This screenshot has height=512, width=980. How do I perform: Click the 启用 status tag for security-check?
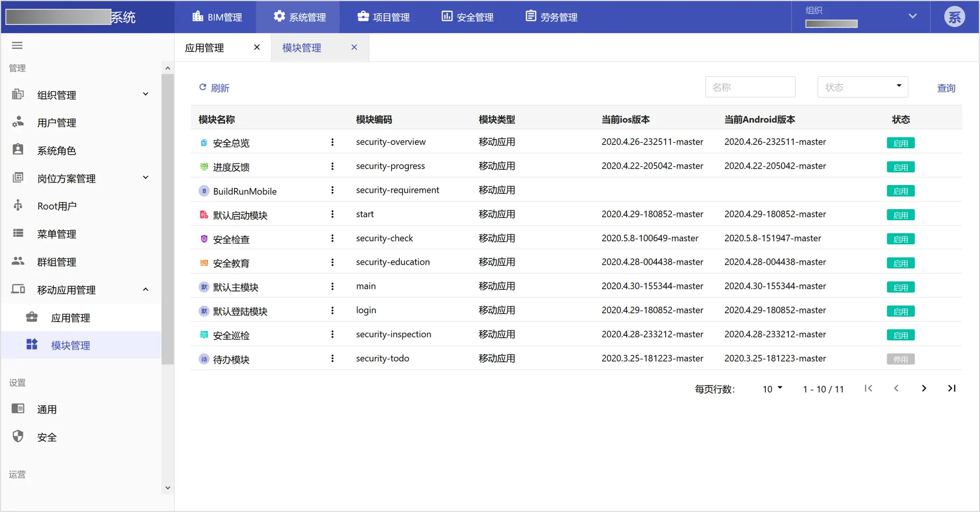tap(900, 239)
